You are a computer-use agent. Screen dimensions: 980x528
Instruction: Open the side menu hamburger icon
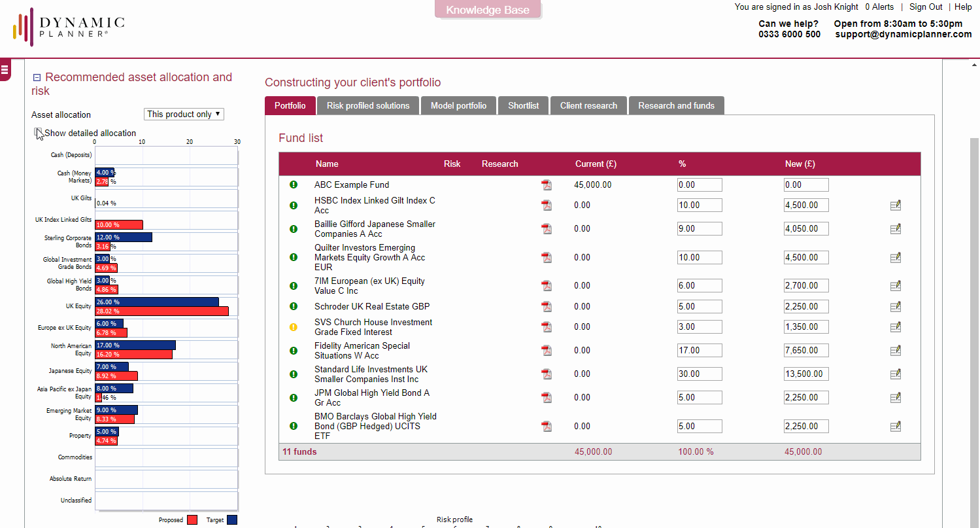pos(5,69)
